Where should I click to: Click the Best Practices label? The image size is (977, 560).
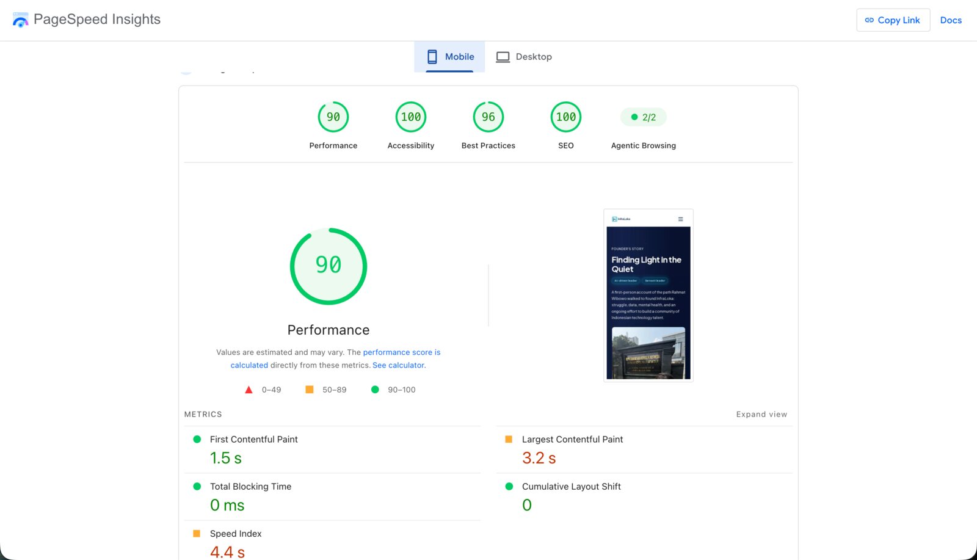click(488, 145)
